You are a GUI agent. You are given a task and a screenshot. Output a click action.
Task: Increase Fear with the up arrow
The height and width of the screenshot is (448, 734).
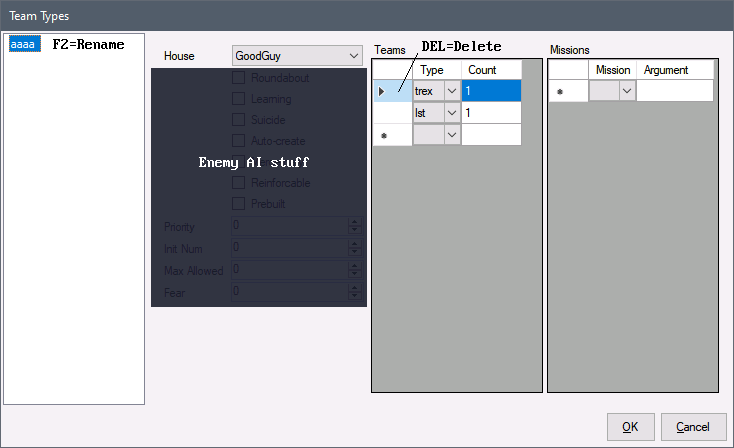pos(355,287)
